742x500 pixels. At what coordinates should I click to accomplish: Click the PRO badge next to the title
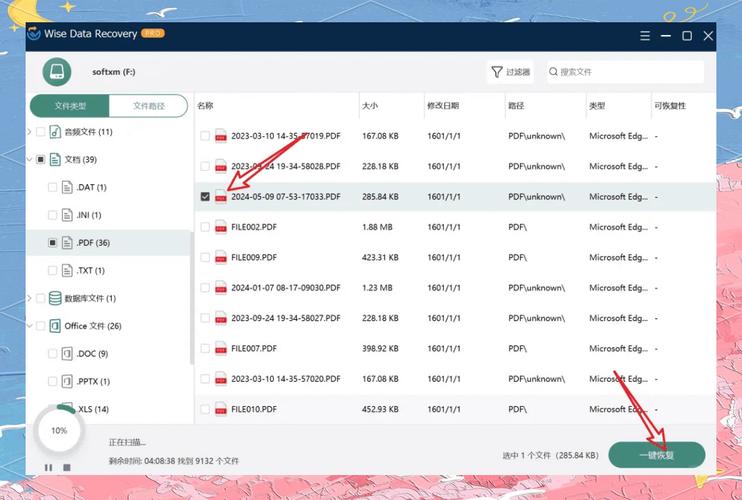click(x=152, y=33)
